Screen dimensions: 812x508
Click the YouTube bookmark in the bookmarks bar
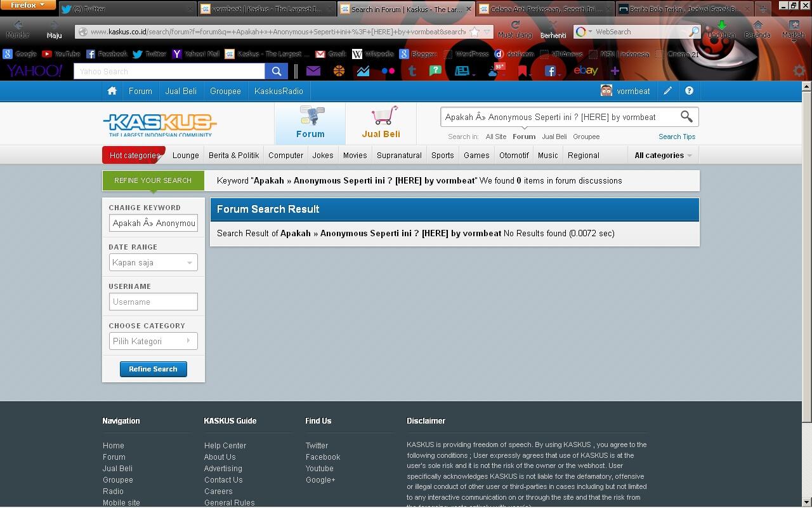[61, 54]
